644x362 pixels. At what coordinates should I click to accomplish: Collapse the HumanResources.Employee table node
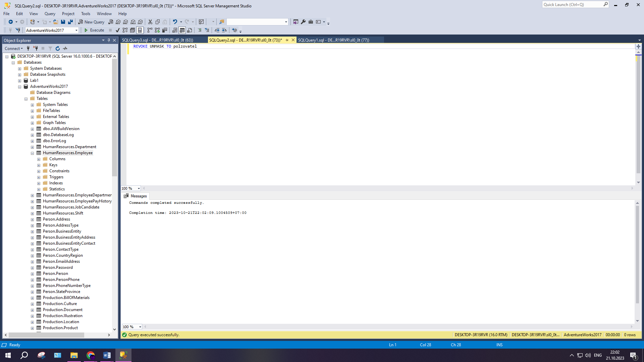click(33, 153)
